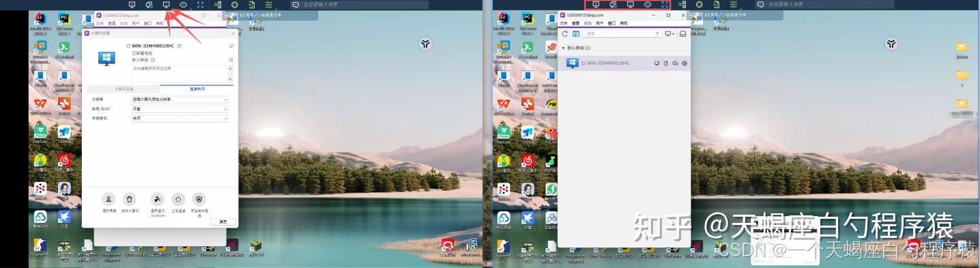Click the chat bubble icon on WIN-3DM4MIEU9HC row
The image size is (980, 268).
[x=675, y=64]
